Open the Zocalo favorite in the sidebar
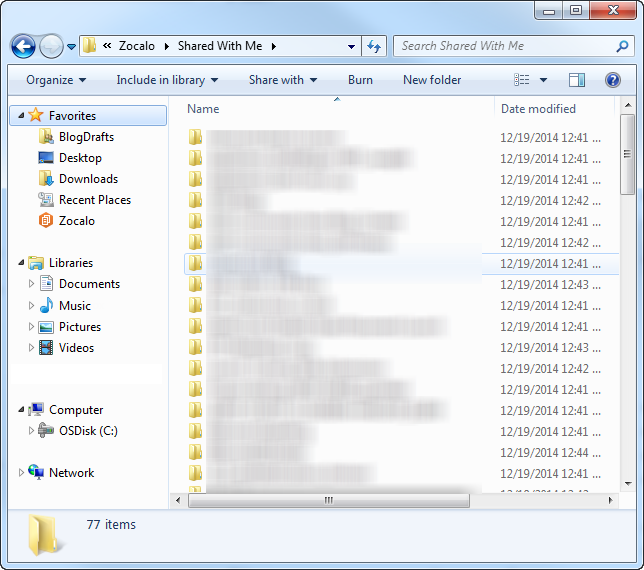The width and height of the screenshot is (644, 570). click(76, 221)
